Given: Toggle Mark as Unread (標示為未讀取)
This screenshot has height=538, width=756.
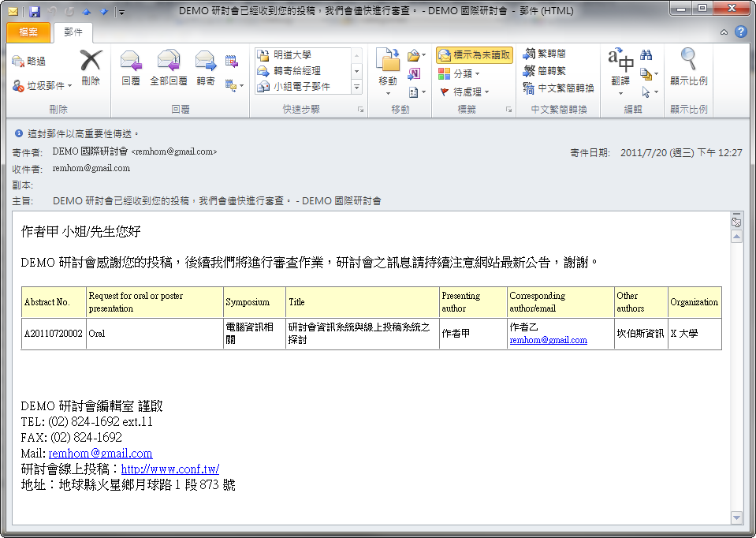Looking at the screenshot, I should point(475,55).
